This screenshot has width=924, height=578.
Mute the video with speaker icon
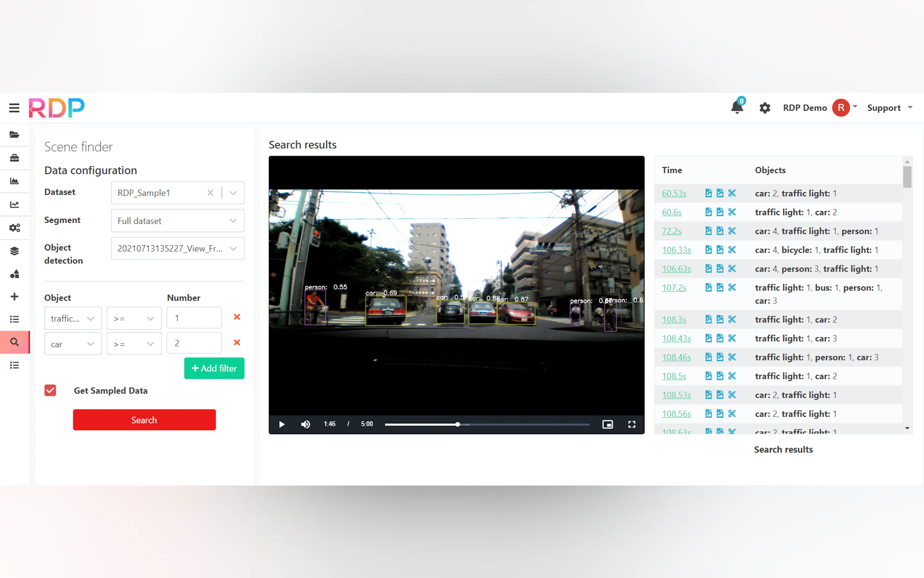pyautogui.click(x=305, y=424)
